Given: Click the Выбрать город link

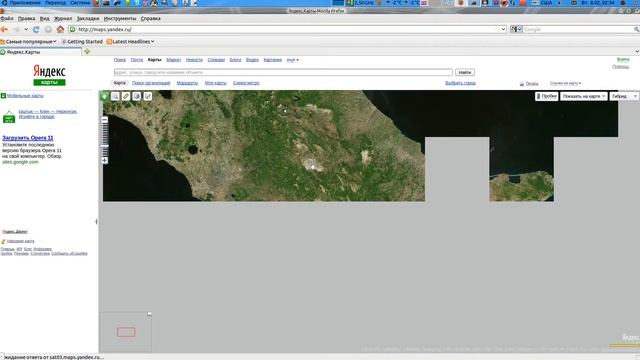Looking at the screenshot, I should [x=460, y=83].
